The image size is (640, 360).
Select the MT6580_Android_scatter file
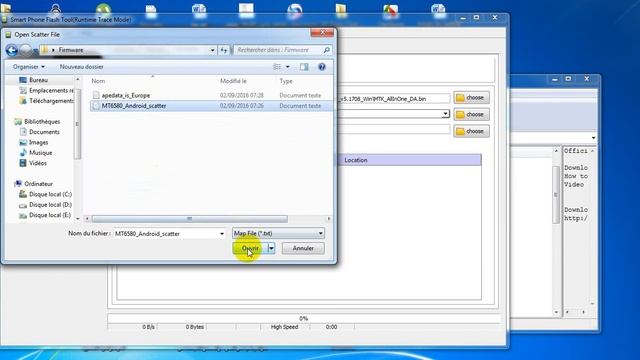point(211,106)
